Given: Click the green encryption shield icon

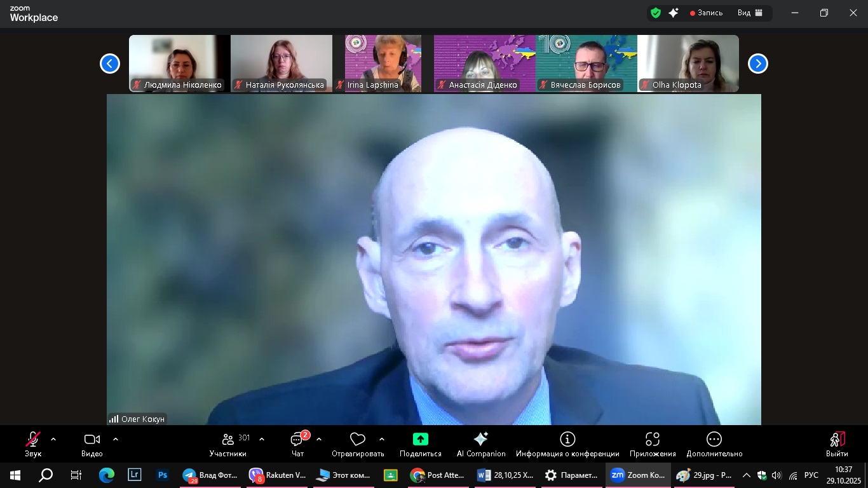Looking at the screenshot, I should point(656,13).
